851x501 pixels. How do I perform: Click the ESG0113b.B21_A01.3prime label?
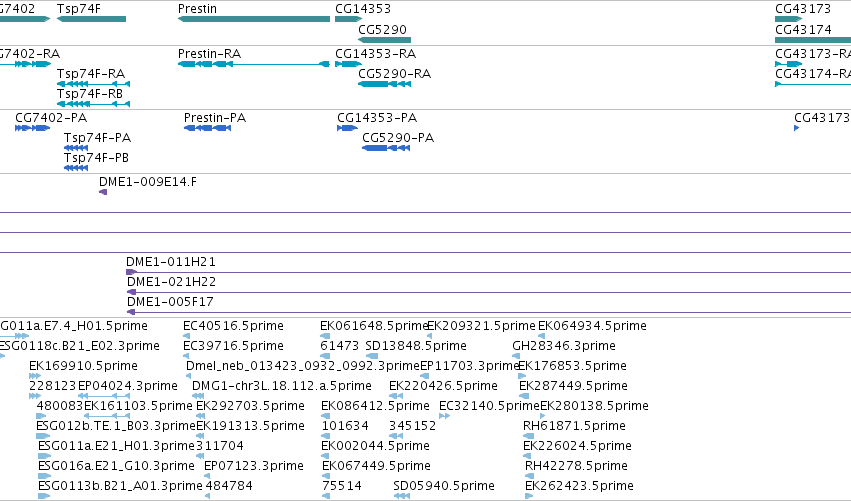click(x=120, y=486)
